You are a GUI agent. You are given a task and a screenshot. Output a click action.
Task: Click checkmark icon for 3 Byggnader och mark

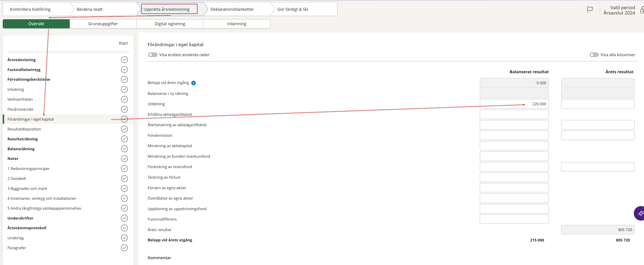point(124,188)
